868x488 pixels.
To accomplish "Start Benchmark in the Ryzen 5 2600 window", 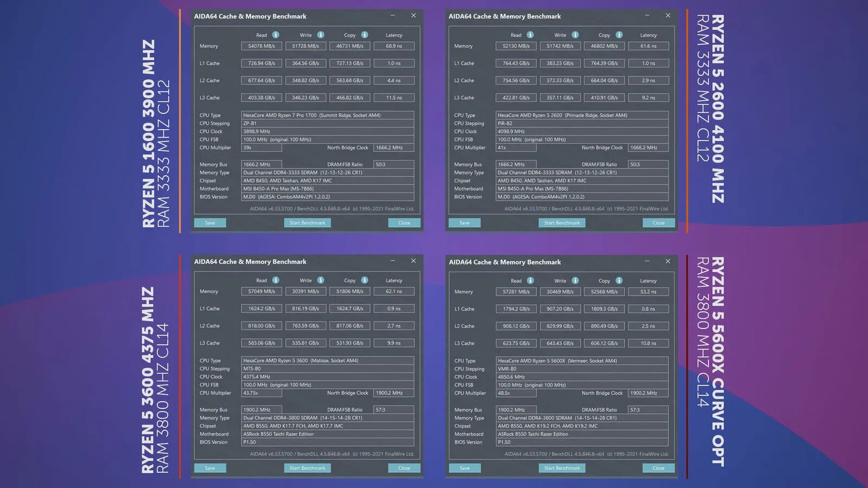I will (x=562, y=223).
